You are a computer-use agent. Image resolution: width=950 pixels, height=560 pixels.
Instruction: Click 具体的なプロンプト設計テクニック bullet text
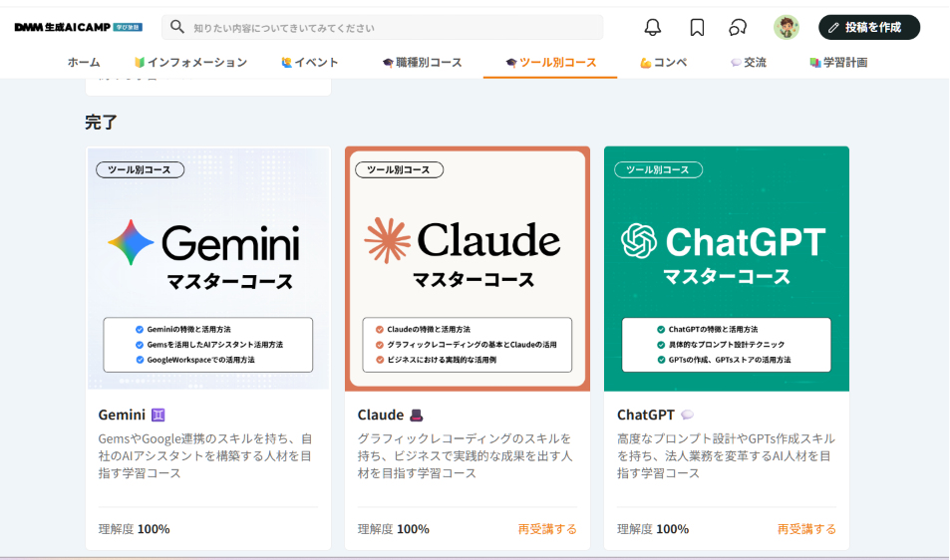(x=727, y=345)
